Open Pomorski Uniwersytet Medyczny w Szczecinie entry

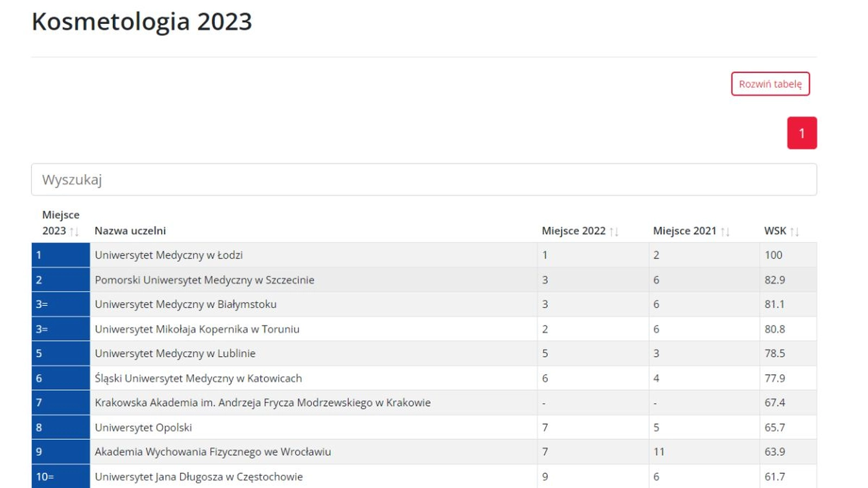point(205,280)
